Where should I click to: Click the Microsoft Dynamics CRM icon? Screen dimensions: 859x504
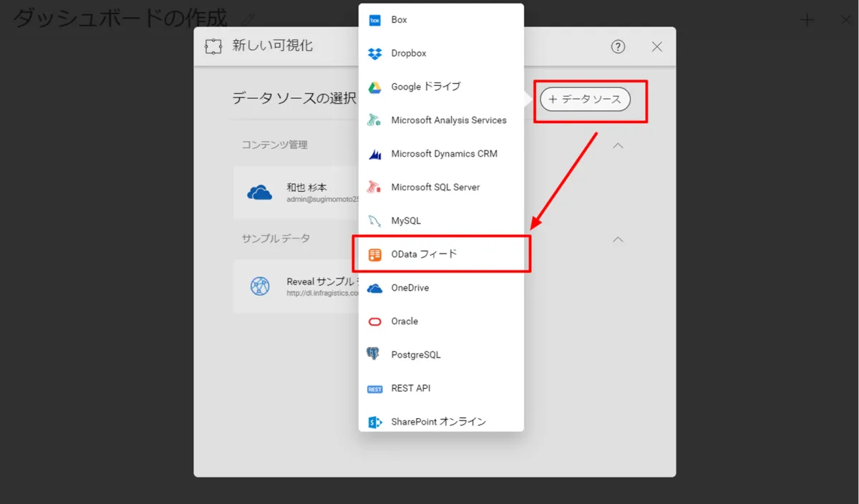coord(375,154)
